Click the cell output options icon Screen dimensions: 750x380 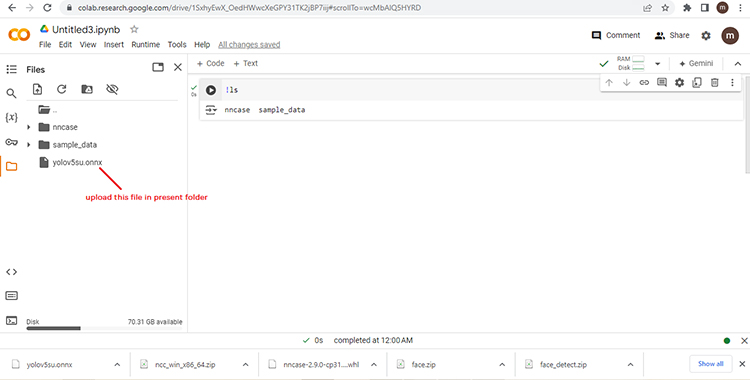point(210,110)
